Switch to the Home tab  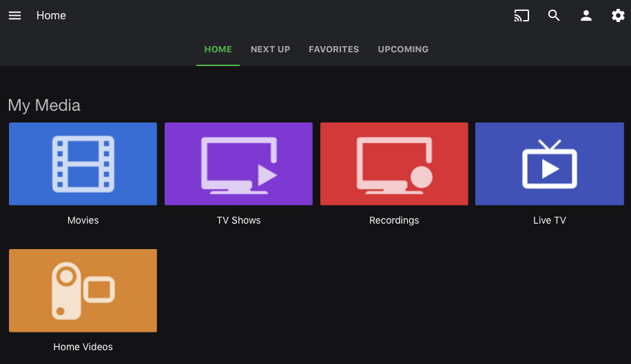[x=218, y=50]
